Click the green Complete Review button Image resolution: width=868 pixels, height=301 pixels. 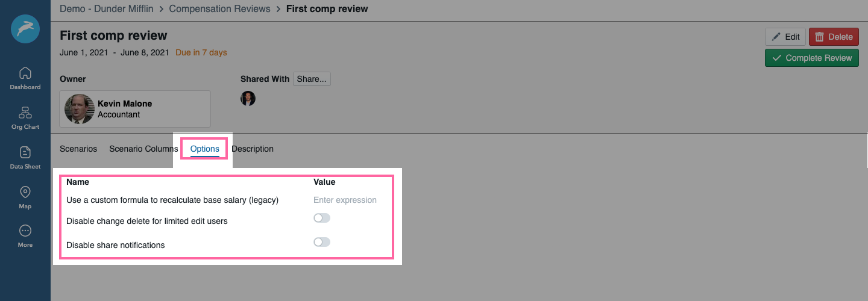coord(812,58)
